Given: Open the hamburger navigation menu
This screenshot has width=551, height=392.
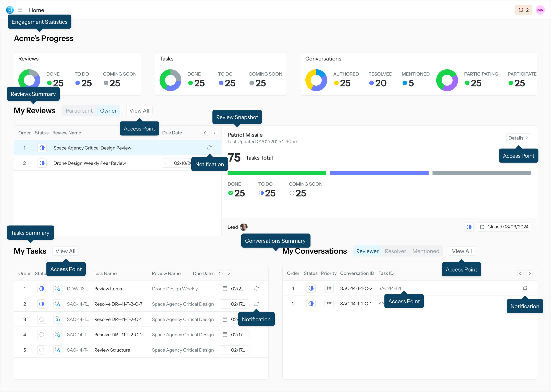Looking at the screenshot, I should 20,10.
